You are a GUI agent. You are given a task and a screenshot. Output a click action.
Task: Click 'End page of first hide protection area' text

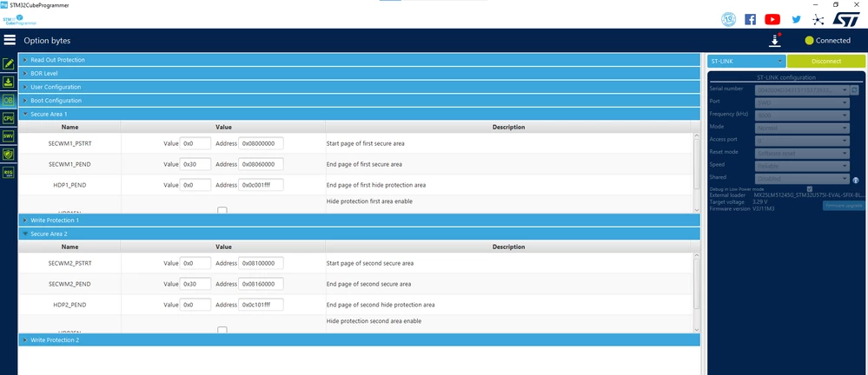[x=376, y=185]
